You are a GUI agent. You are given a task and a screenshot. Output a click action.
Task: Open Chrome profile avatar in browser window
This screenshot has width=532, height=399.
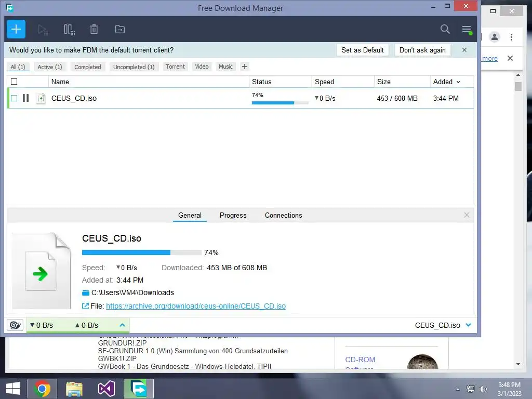495,37
